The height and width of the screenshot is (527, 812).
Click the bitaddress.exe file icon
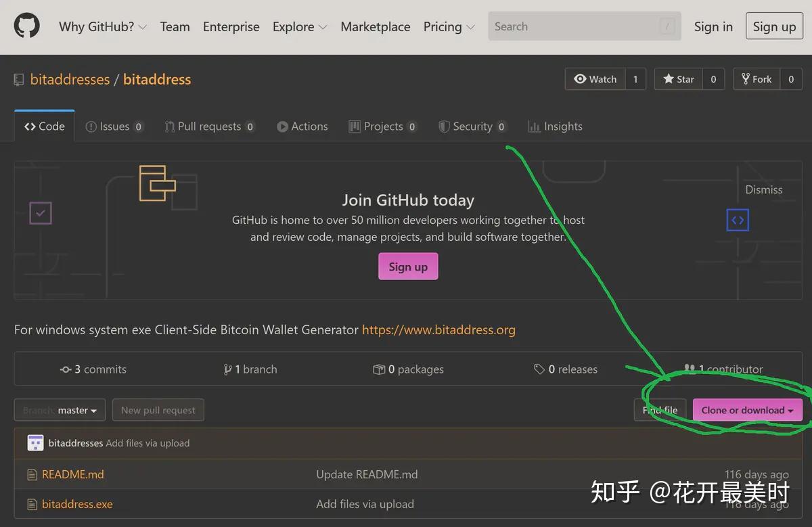[x=32, y=505]
